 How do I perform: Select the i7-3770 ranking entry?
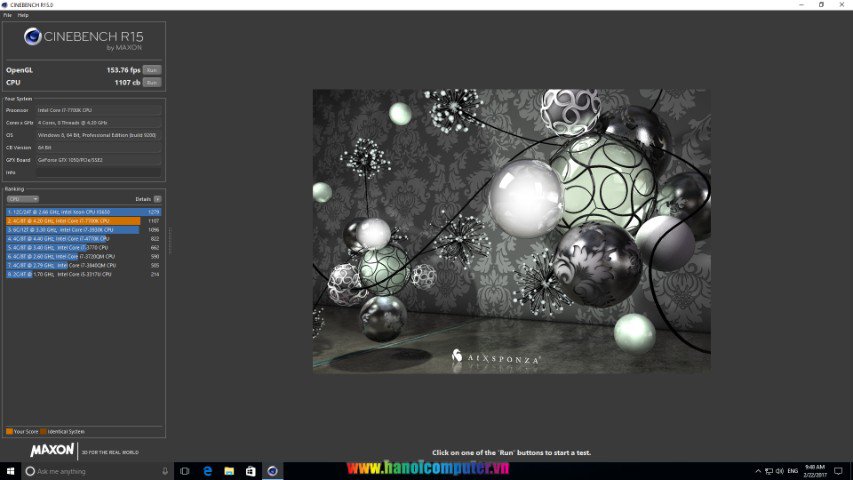[x=83, y=248]
